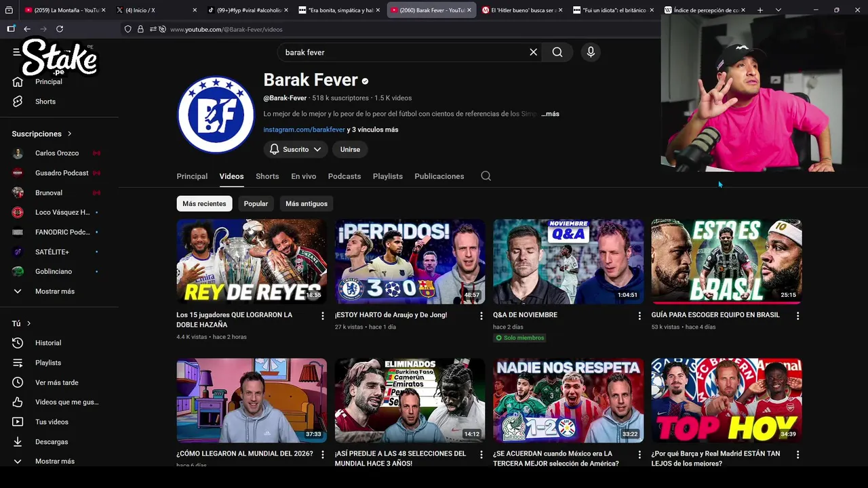Screen dimensions: 868x488
Task: Open menu for GUÍA PARA ESCOGER video
Action: coord(797,316)
